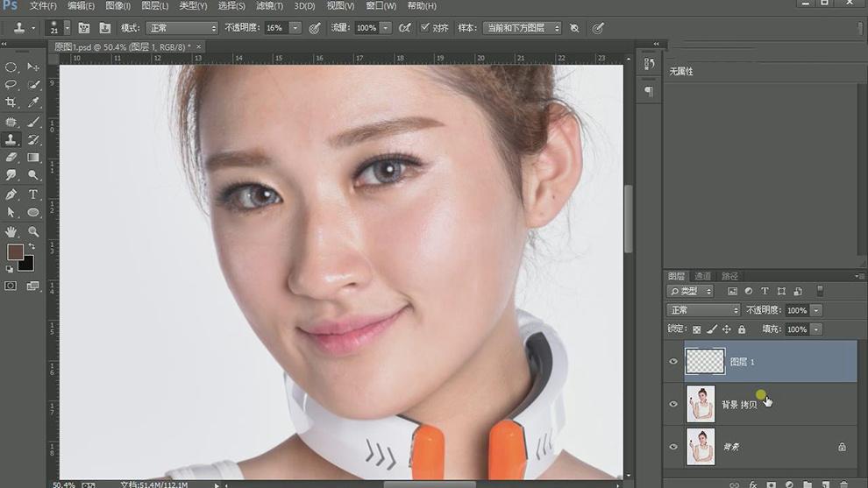Select the Crop tool

point(11,103)
